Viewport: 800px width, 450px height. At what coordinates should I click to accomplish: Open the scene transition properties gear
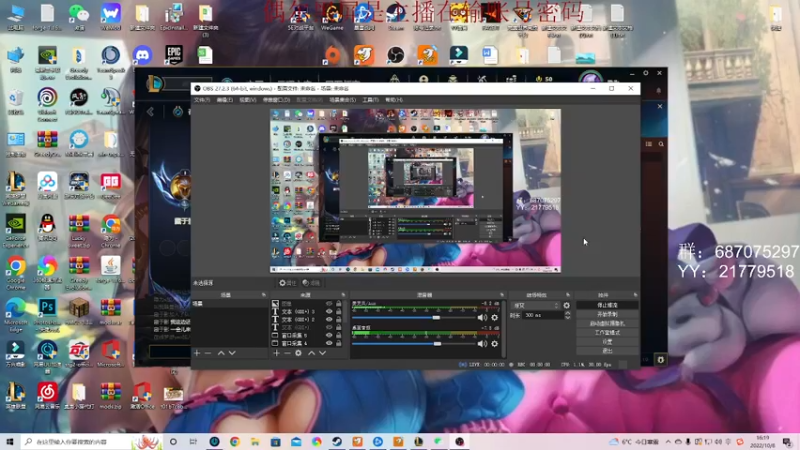(566, 306)
